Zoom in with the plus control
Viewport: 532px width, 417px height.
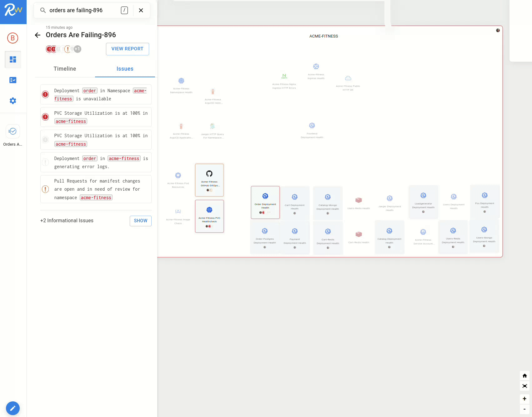[524, 399]
